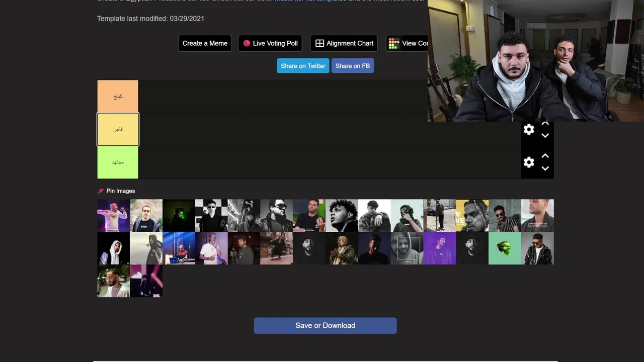Pick thumbnail of man with braids in white shirt
Screen dimensions: 644x362
click(x=113, y=281)
